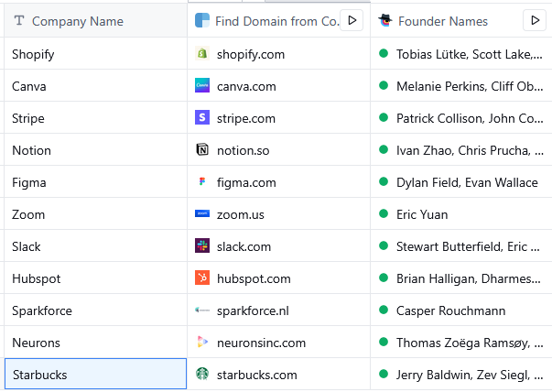Click the shopify.com domain text
The width and height of the screenshot is (552, 392).
point(251,55)
